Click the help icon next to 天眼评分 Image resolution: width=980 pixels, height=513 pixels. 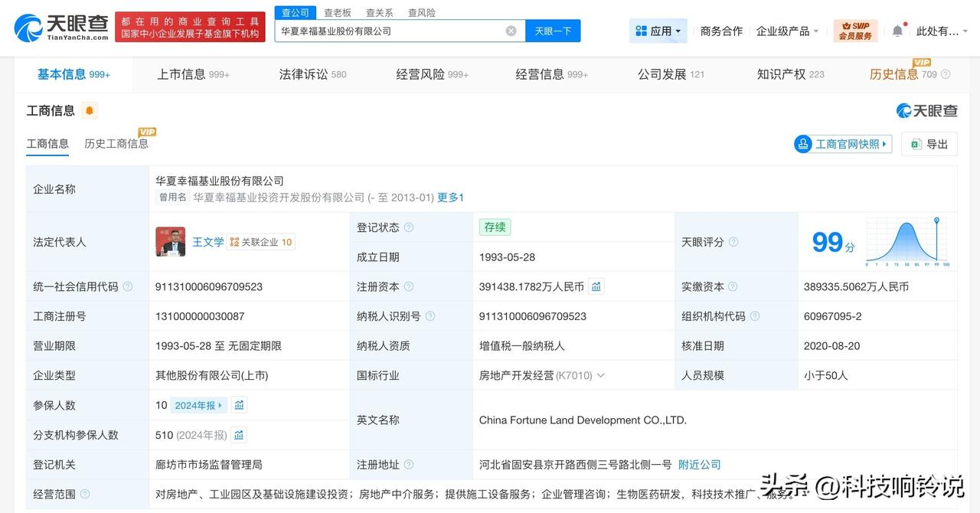click(x=733, y=242)
